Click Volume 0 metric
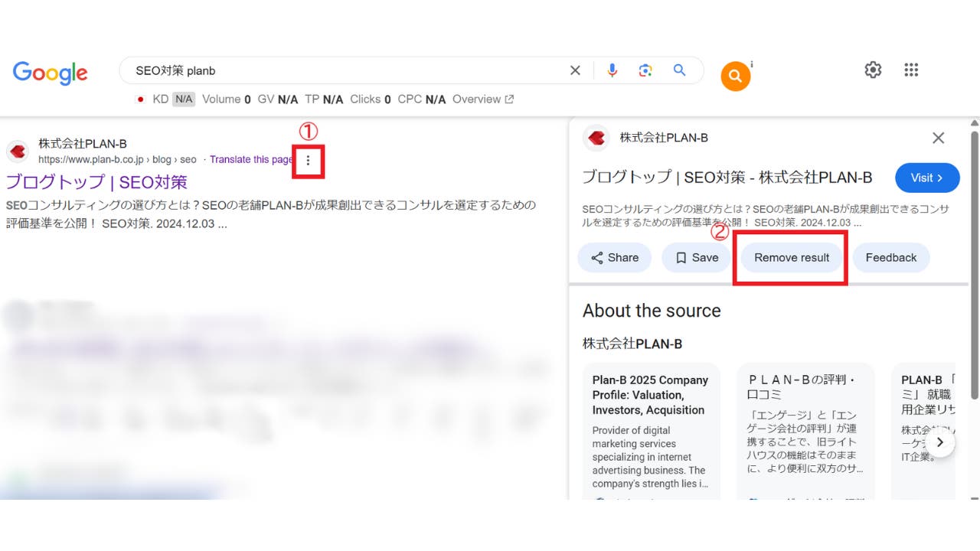This screenshot has height=551, width=980. coord(227,99)
